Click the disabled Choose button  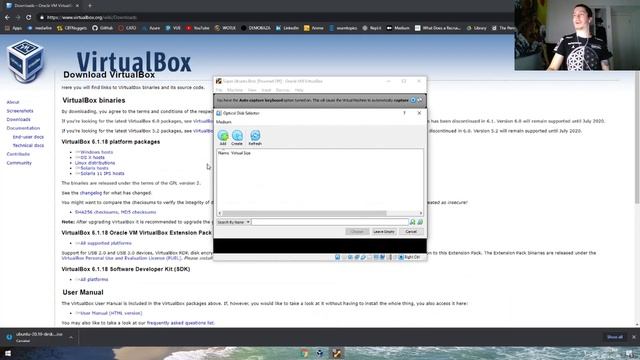(x=357, y=231)
